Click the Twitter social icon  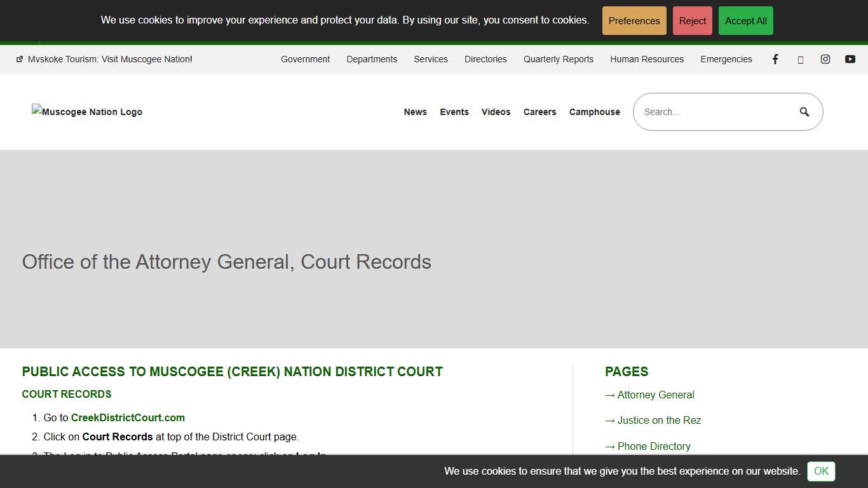tap(800, 59)
